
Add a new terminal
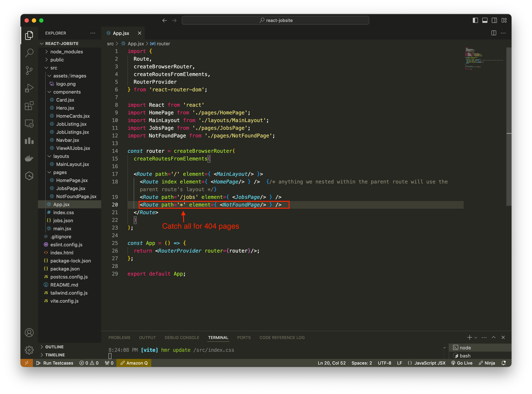coord(469,338)
